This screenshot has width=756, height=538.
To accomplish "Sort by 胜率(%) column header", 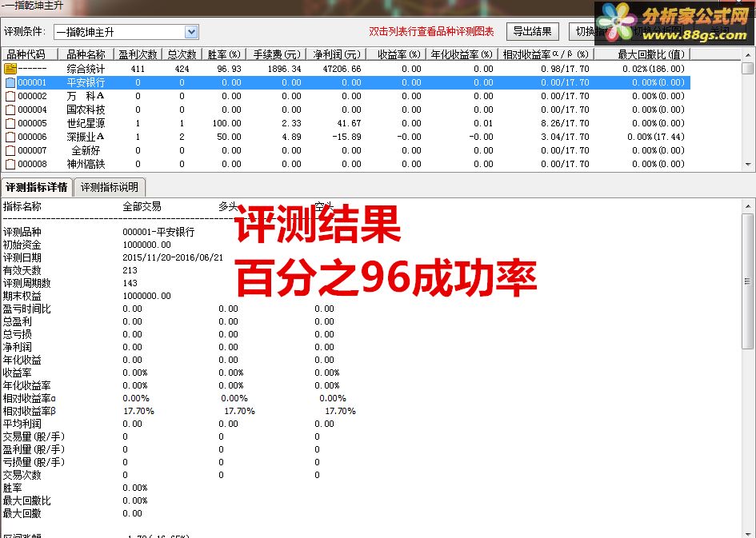I will pyautogui.click(x=224, y=54).
